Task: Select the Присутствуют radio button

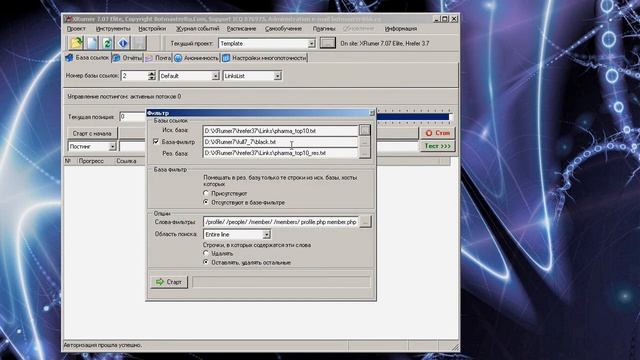Action: [x=206, y=193]
